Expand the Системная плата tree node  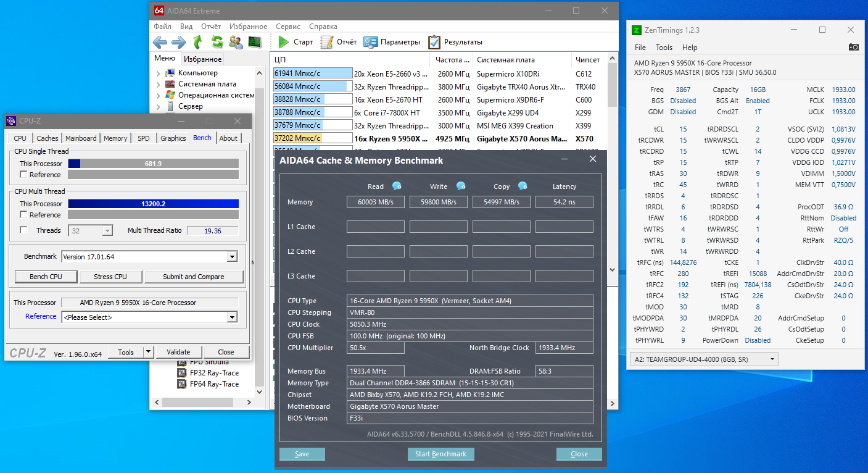point(158,85)
